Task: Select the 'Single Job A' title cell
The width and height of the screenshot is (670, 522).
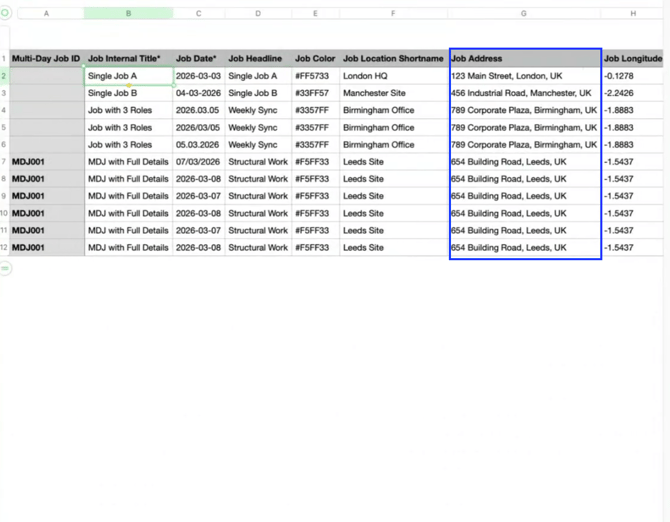Action: click(128, 76)
